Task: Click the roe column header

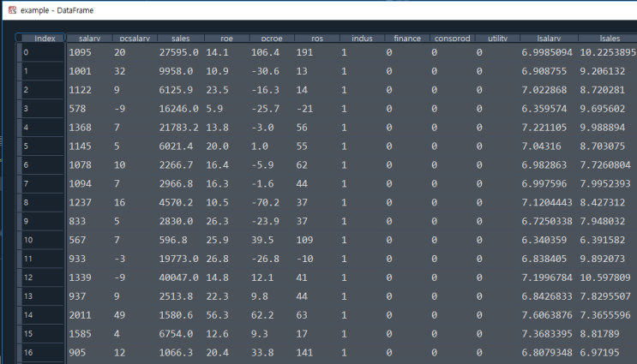Action: (226, 38)
